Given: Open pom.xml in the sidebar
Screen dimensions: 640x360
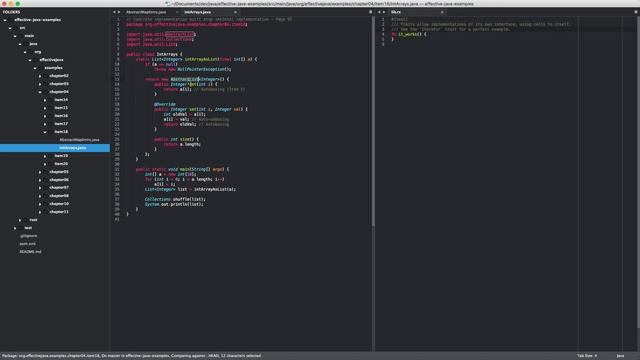Looking at the screenshot, I should coord(27,244).
